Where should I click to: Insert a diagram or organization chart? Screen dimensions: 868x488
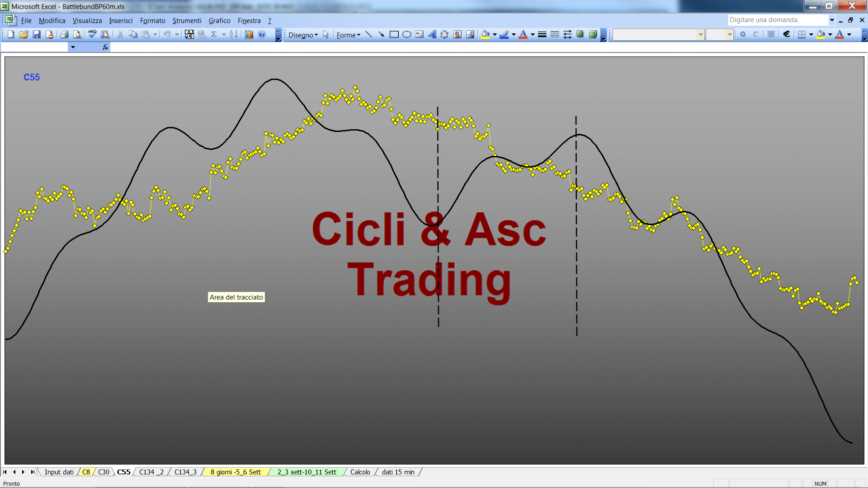445,34
